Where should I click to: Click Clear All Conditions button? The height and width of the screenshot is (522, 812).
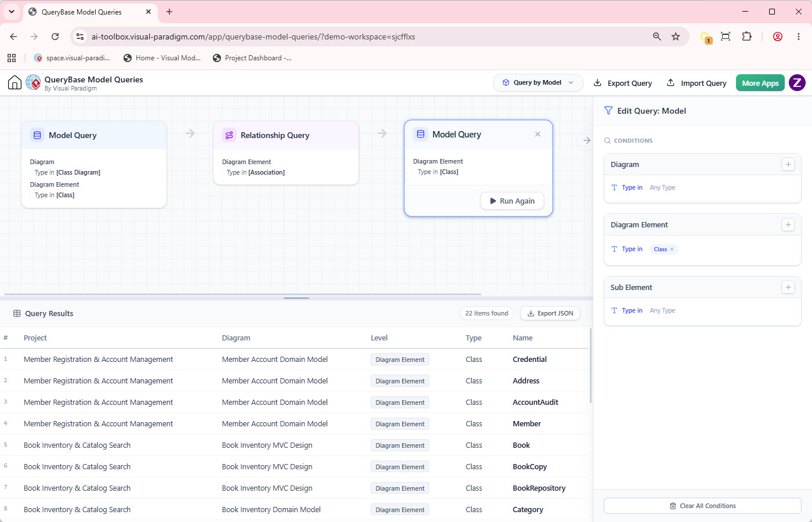[702, 506]
